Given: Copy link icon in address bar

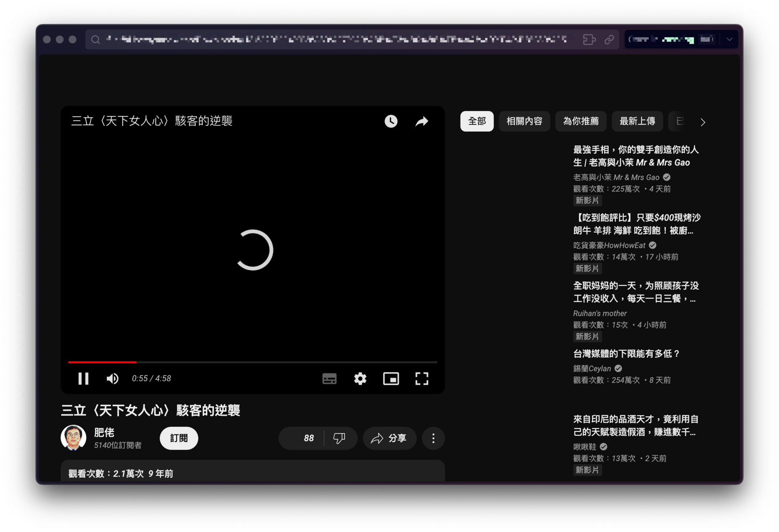Looking at the screenshot, I should coord(609,39).
